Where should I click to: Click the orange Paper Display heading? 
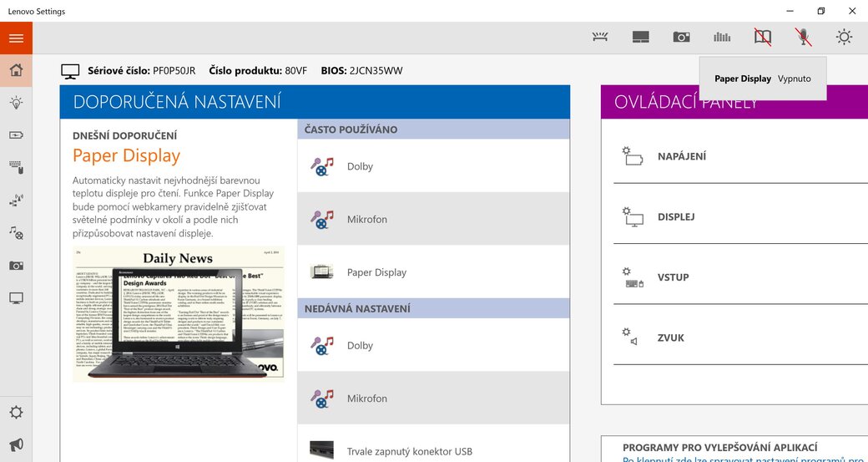(x=126, y=155)
